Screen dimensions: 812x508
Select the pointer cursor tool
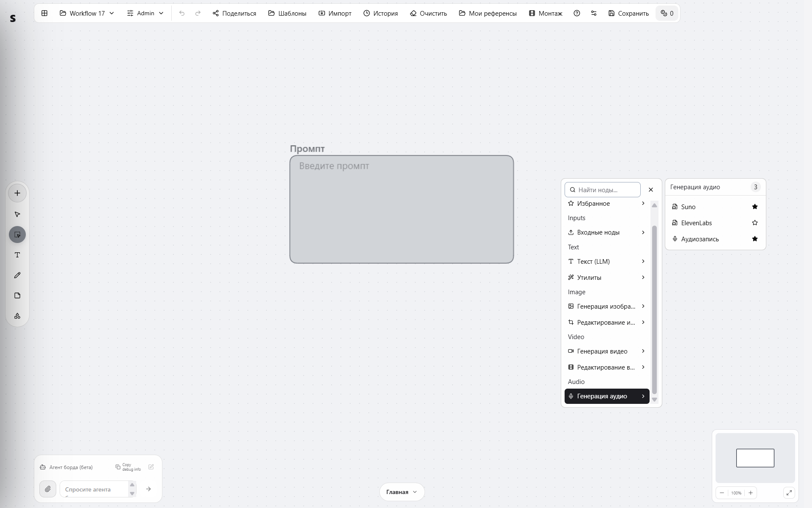[17, 214]
